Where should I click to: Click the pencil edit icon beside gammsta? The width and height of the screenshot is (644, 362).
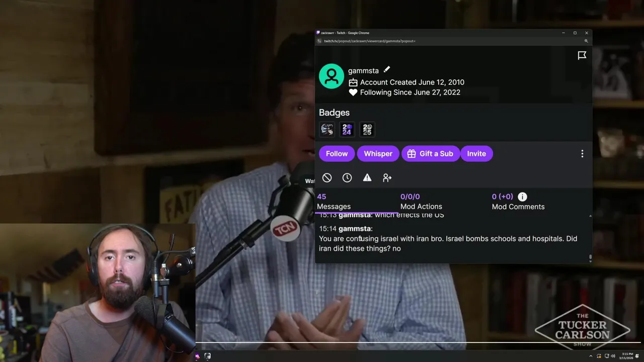(386, 70)
